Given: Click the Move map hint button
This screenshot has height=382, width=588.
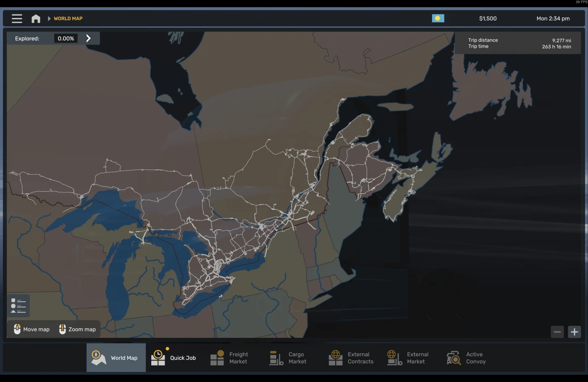Looking at the screenshot, I should [31, 329].
